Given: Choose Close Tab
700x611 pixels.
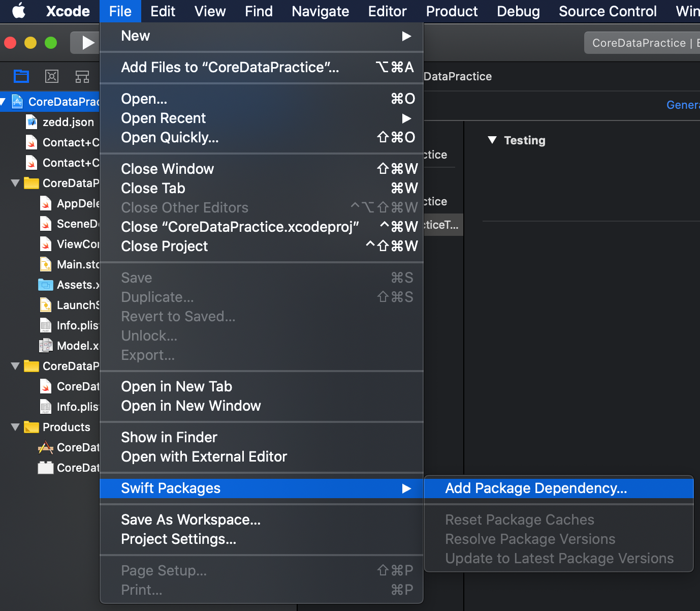Looking at the screenshot, I should [262, 188].
